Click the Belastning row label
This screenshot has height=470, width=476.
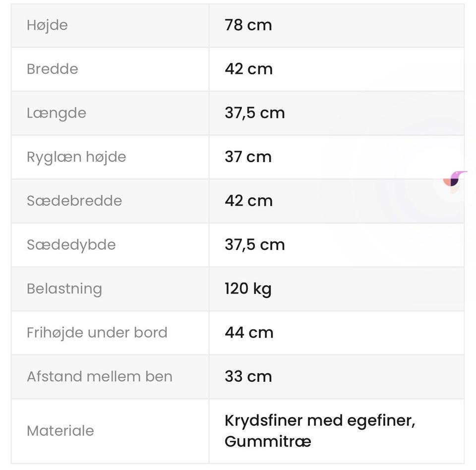pos(64,289)
